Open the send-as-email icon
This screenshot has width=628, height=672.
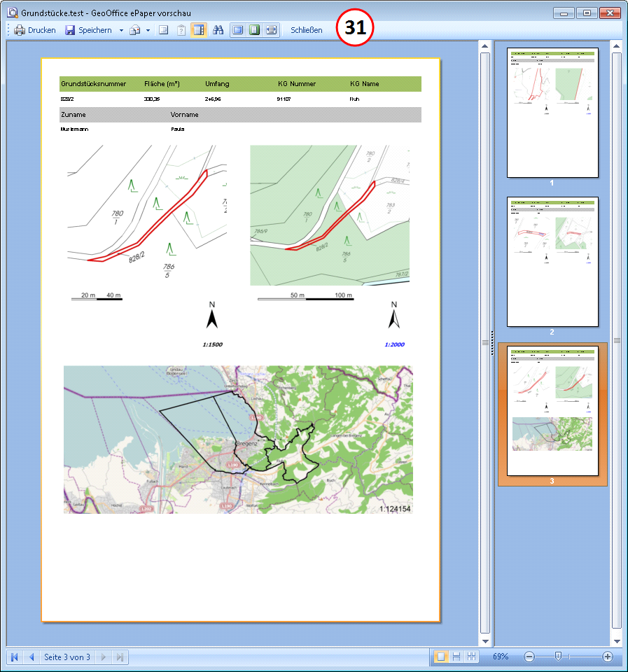coord(134,29)
